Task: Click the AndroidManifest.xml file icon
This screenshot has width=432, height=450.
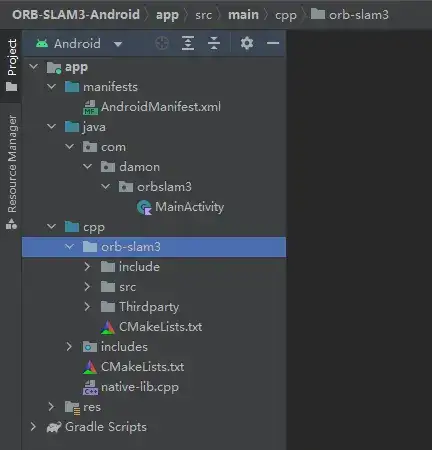Action: (90, 107)
